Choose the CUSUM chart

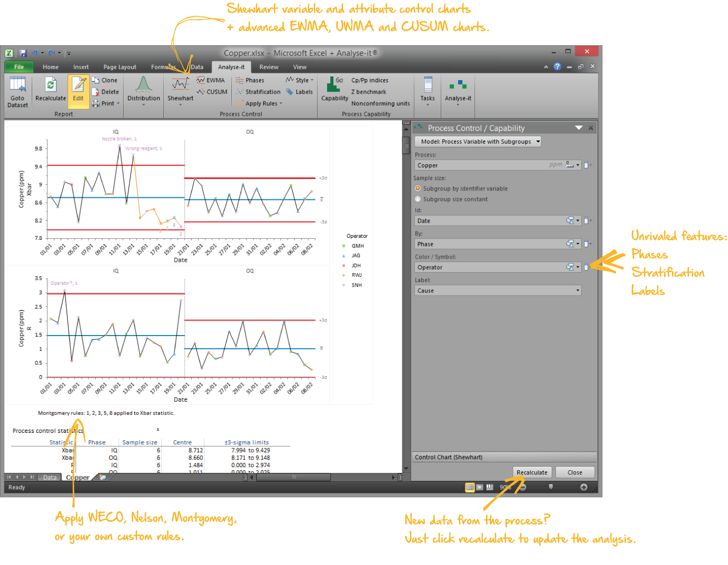coord(212,92)
